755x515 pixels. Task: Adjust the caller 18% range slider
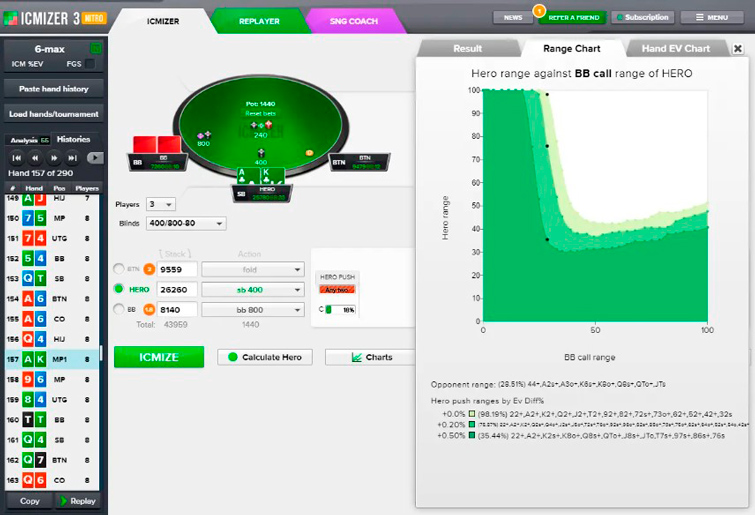pyautogui.click(x=340, y=309)
